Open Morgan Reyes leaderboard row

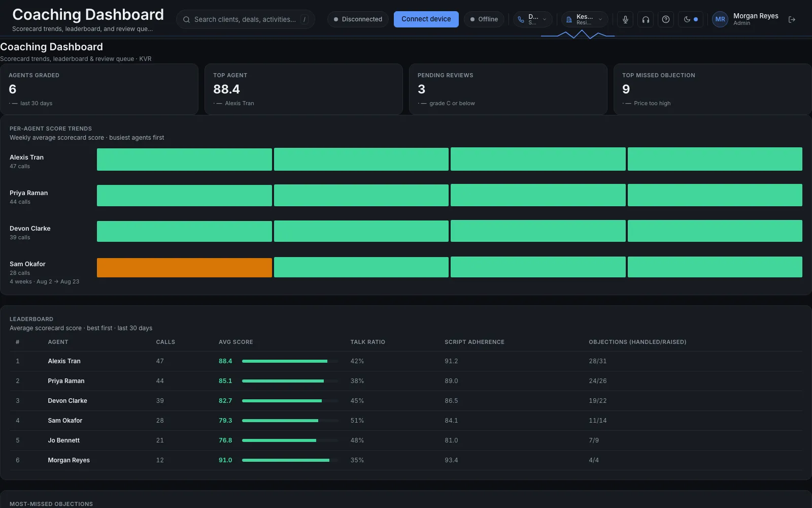pyautogui.click(x=406, y=460)
